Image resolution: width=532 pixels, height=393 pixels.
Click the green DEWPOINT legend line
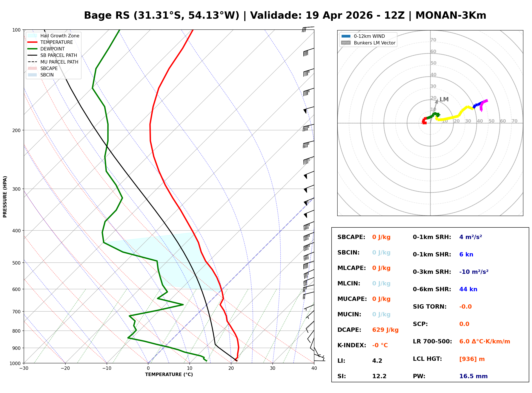click(x=32, y=49)
